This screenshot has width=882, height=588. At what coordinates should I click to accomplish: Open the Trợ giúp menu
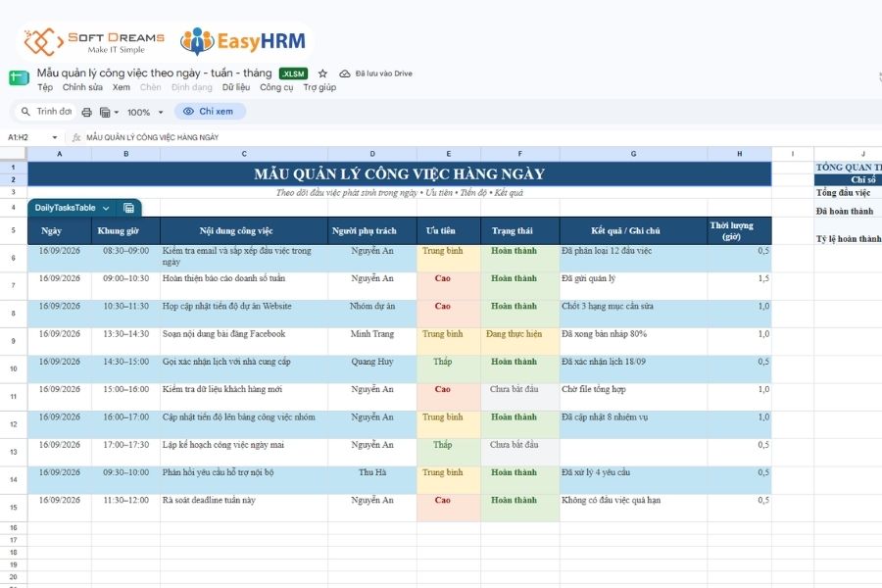[x=319, y=87]
